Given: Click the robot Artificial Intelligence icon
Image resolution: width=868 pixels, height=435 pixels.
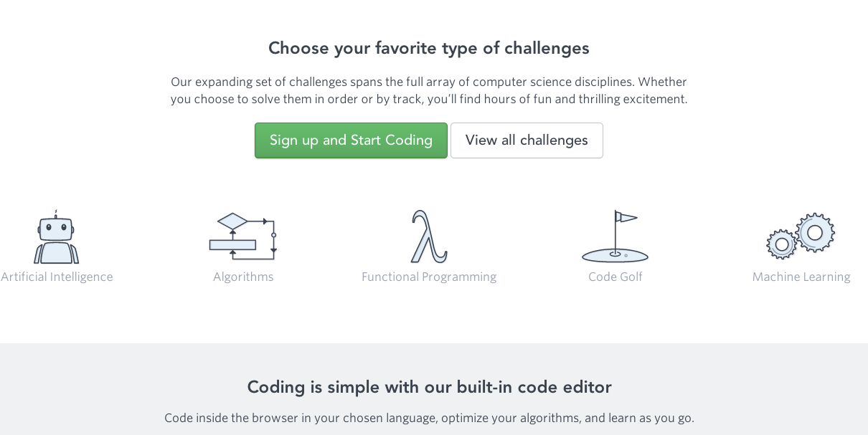Looking at the screenshot, I should click(x=57, y=237).
